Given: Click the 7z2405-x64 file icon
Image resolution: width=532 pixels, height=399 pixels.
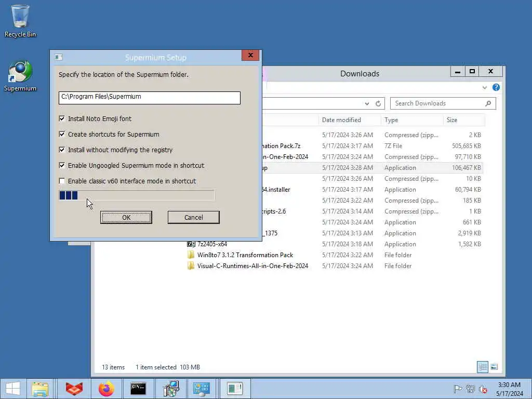Looking at the screenshot, I should (191, 244).
